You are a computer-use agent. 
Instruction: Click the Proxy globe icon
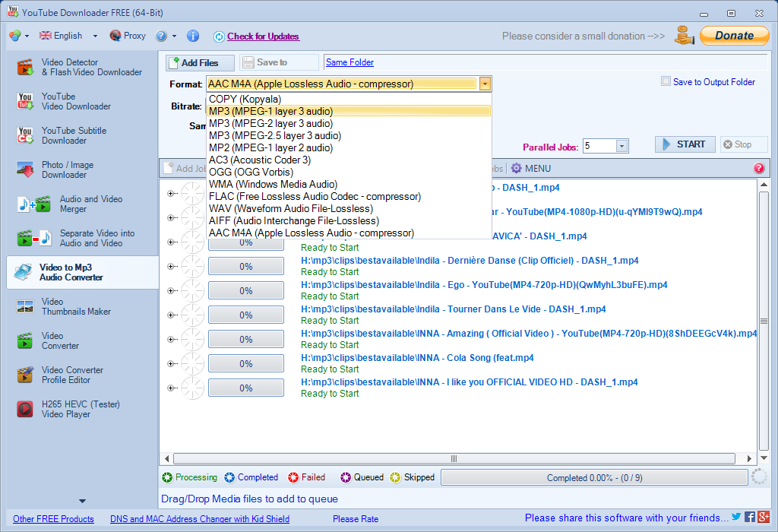tap(115, 36)
